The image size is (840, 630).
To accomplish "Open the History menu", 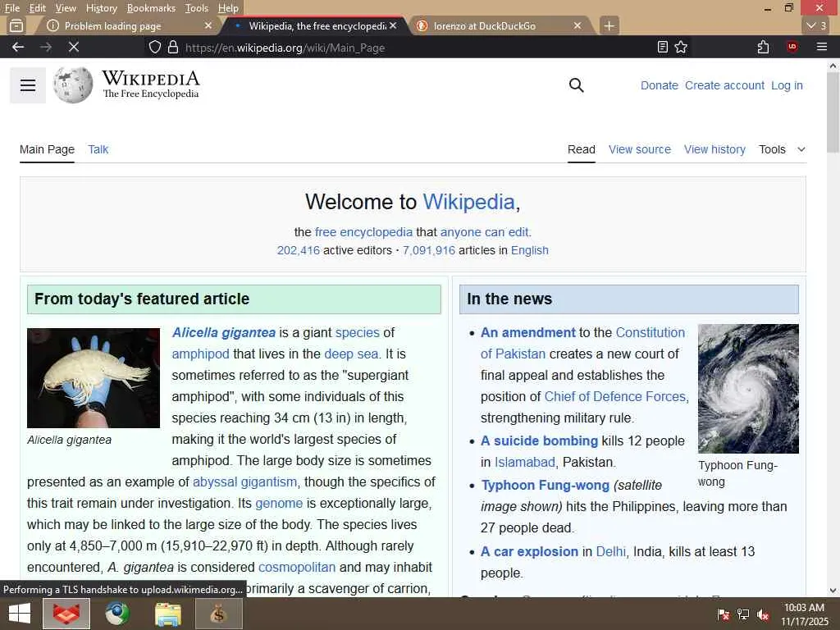I will click(x=101, y=8).
